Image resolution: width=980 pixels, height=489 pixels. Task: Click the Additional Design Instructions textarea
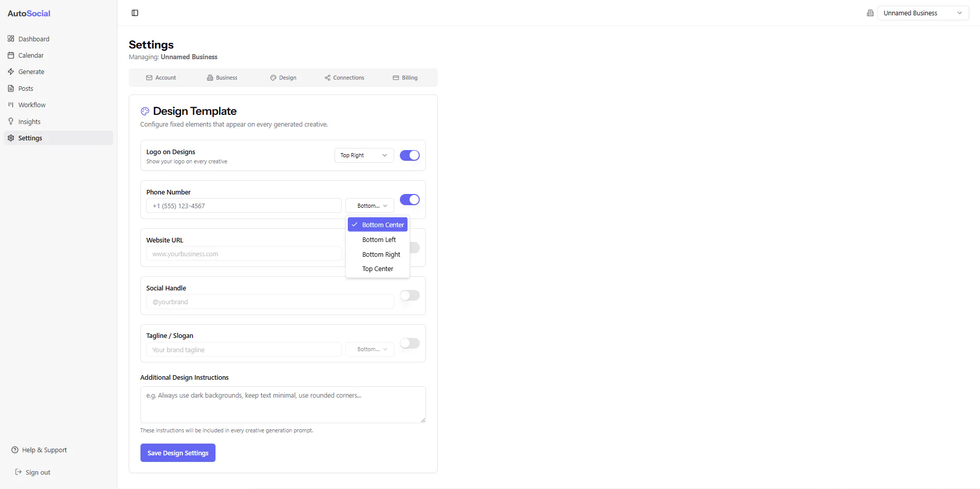coord(283,405)
